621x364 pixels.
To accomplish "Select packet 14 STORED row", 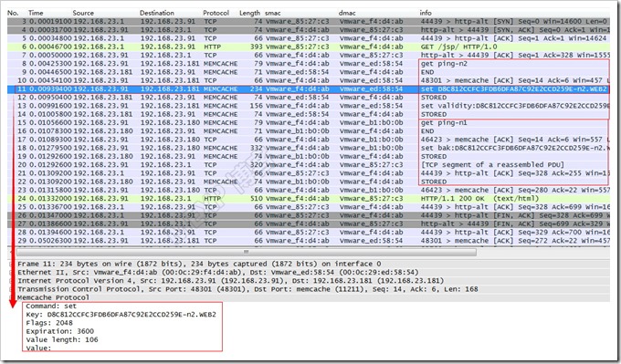I will pos(309,114).
